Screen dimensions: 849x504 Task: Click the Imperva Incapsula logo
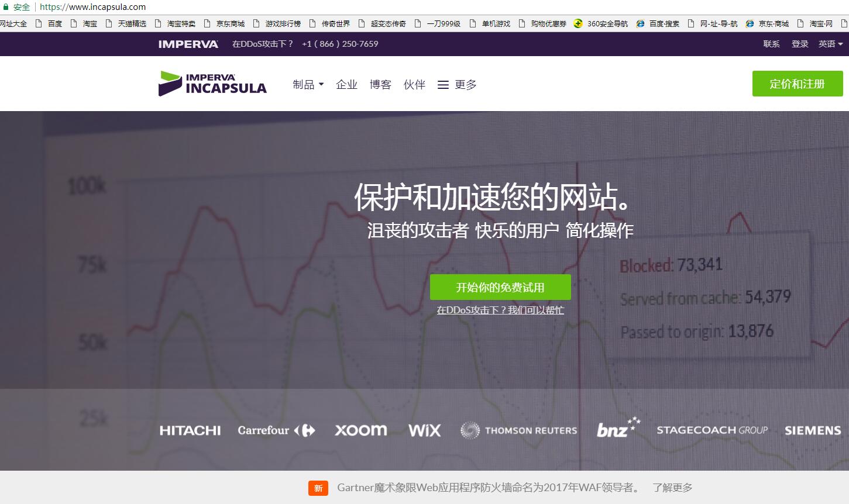click(212, 84)
